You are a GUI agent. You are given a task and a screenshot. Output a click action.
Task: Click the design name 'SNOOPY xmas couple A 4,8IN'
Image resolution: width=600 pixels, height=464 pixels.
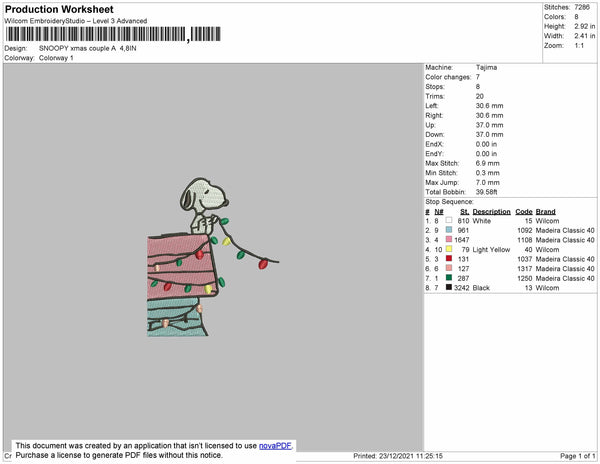[x=88, y=49]
